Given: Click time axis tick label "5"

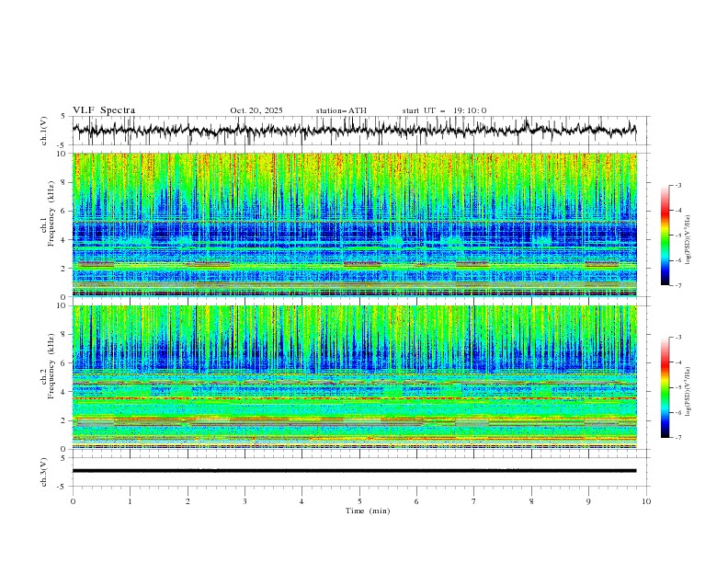Looking at the screenshot, I should click(359, 501).
